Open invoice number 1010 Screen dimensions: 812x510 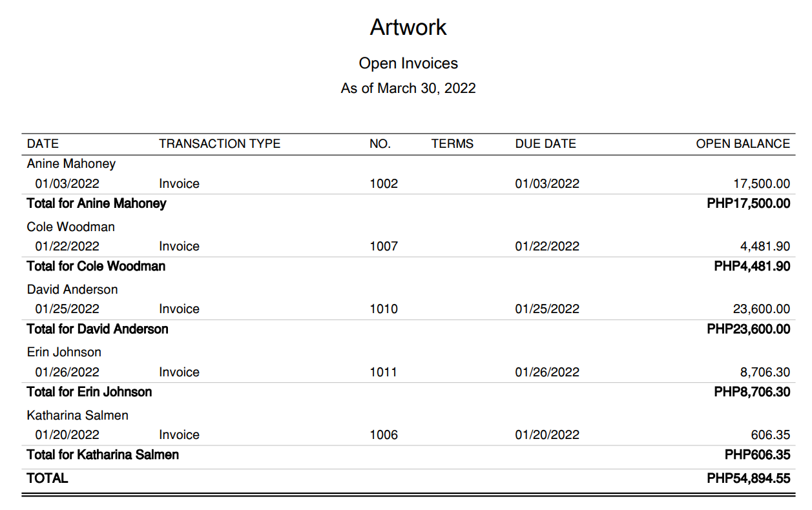point(384,309)
